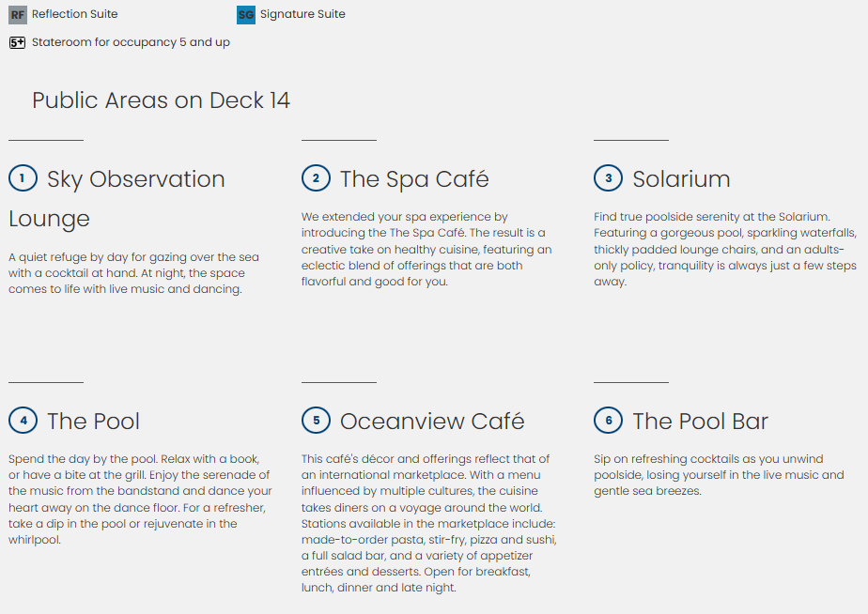This screenshot has width=868, height=614.
Task: Click the Public Areas on Deck 14 title
Action: [161, 100]
